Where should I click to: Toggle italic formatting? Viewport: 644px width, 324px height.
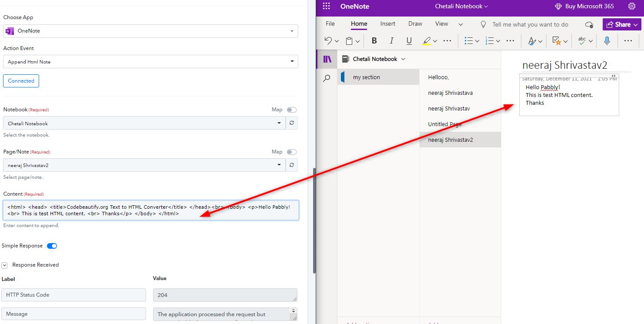pyautogui.click(x=391, y=41)
